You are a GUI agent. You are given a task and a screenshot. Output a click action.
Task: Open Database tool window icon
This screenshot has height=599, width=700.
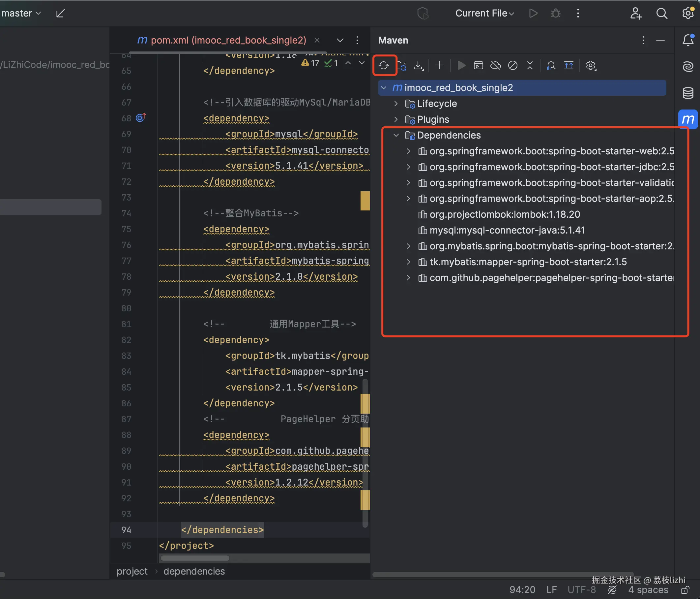[688, 93]
